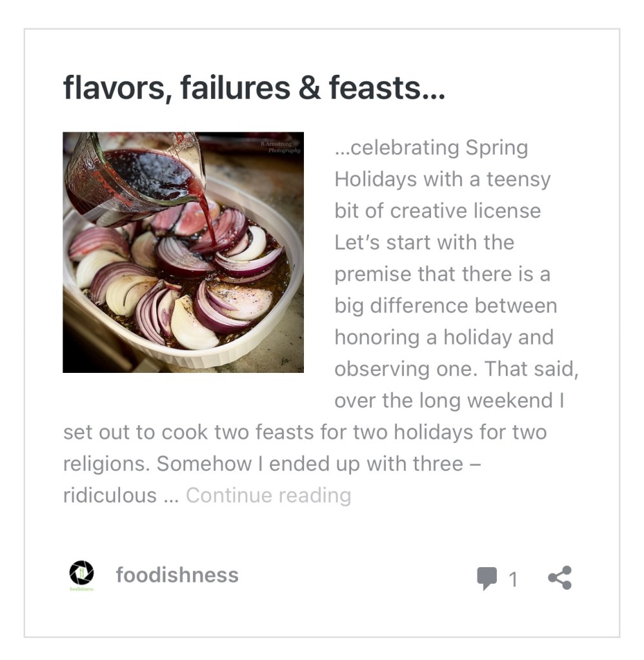Viewport: 644px width, 660px height.
Task: Click the excerpt line religions. Somehow I ended up
Action: [271, 464]
